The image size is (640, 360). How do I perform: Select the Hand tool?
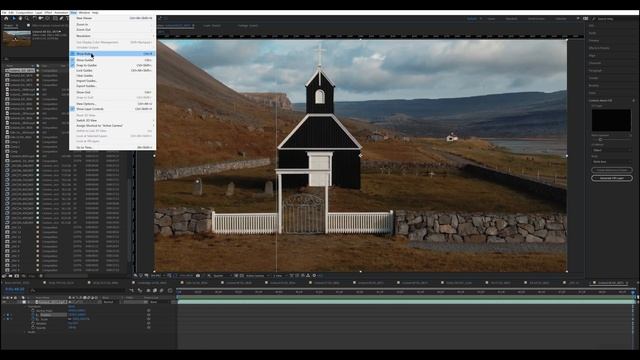20,18
